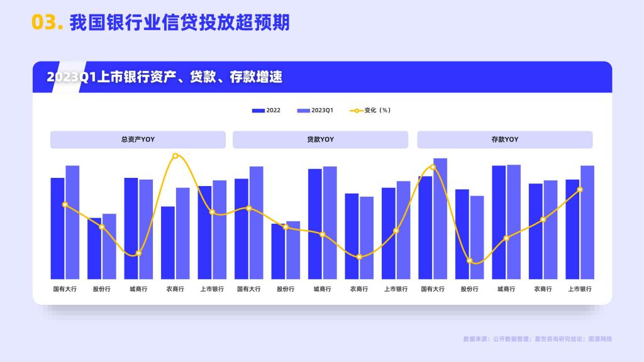Click the yellow line marker for 贷款YOY 农商行
644x362 pixels.
tap(359, 257)
